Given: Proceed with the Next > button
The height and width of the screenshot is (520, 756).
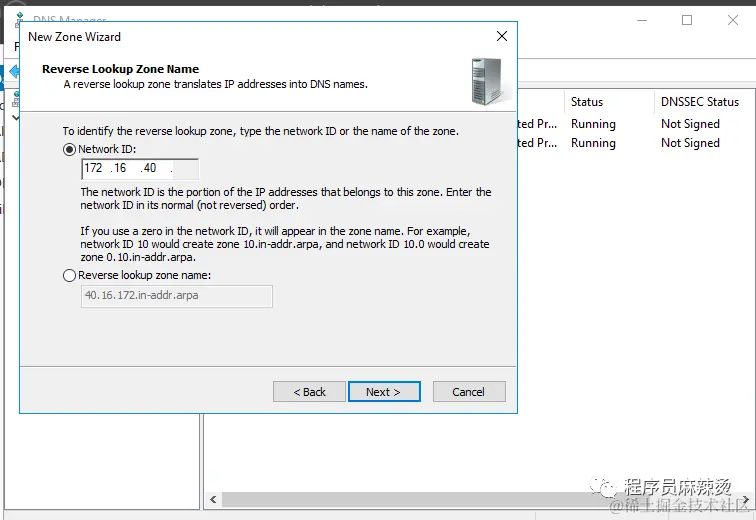Looking at the screenshot, I should (x=384, y=392).
